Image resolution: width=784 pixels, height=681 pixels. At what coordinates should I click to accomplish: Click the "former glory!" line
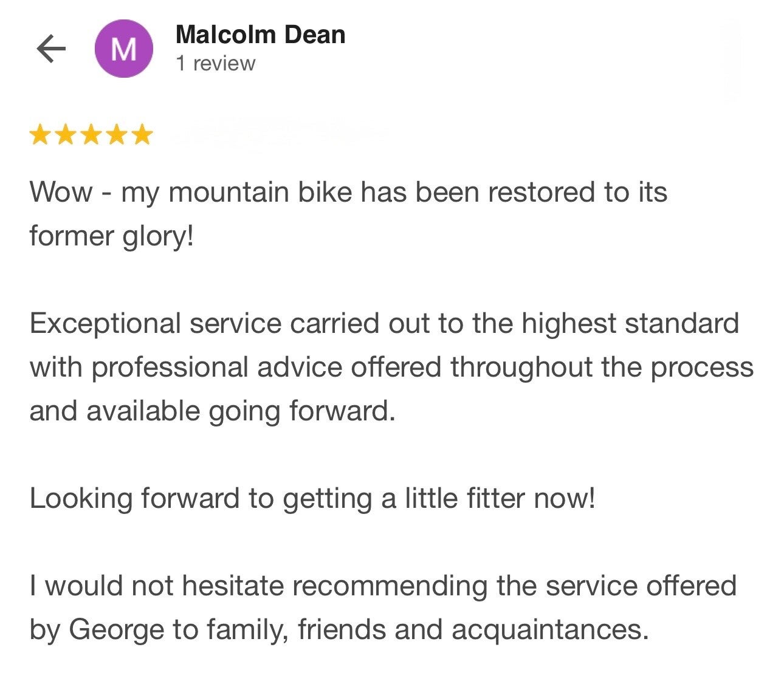point(112,236)
